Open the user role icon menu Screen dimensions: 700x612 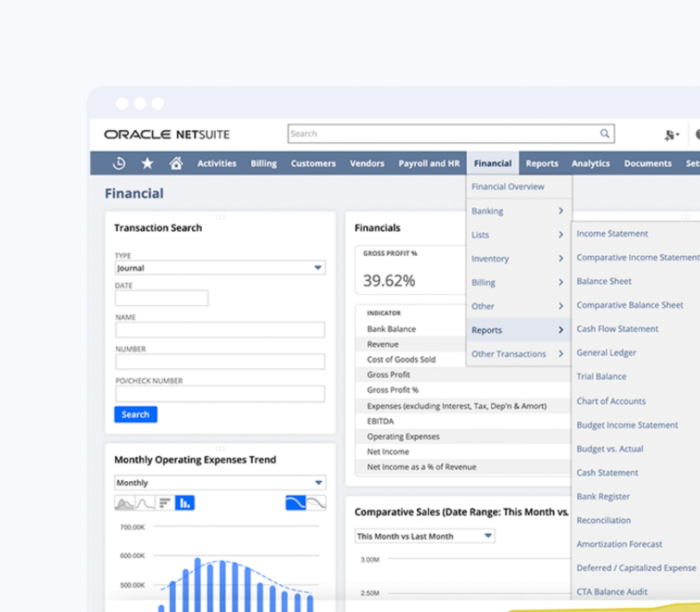tap(671, 135)
